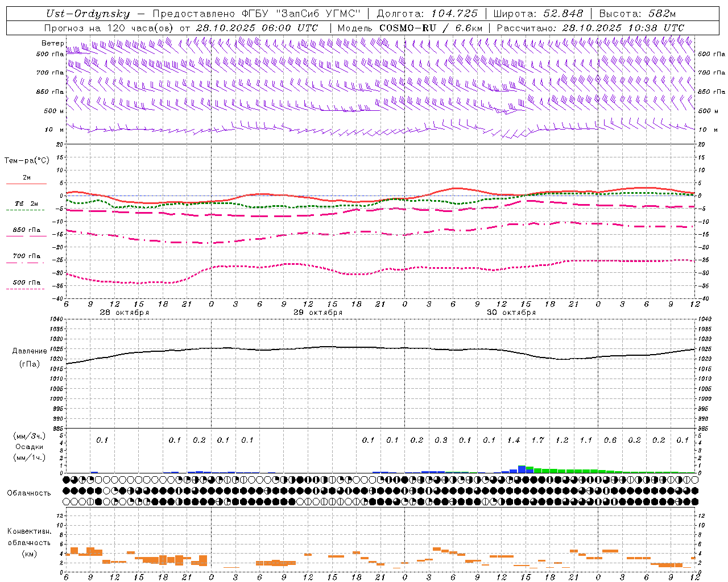Click the Конвективн. облачность label
The height and width of the screenshot is (582, 728).
(x=29, y=537)
